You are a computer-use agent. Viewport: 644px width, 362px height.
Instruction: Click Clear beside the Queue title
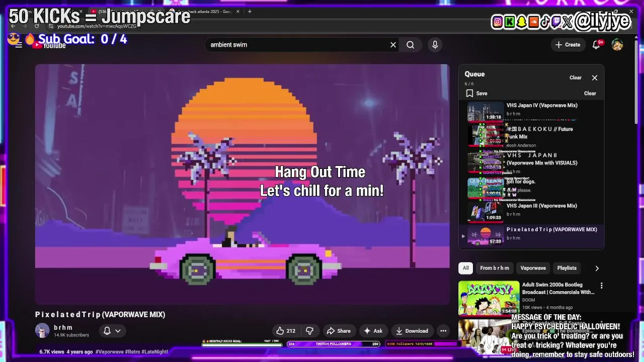coord(576,78)
